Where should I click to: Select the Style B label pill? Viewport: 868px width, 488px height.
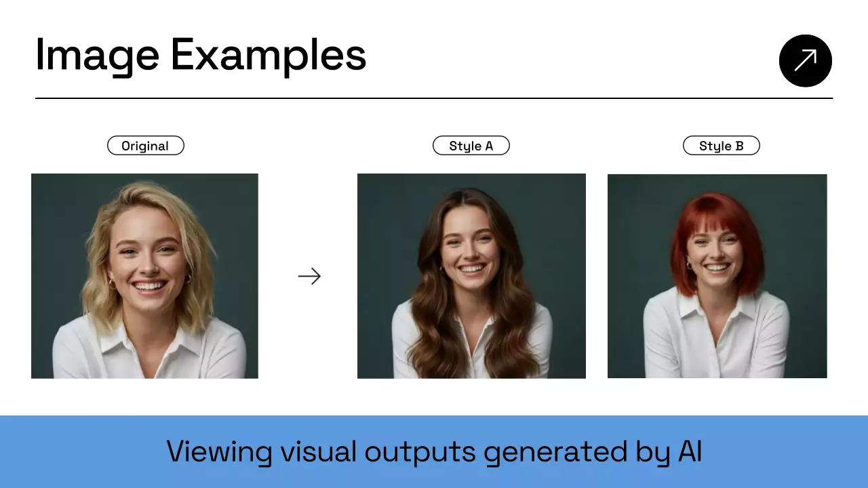[721, 146]
